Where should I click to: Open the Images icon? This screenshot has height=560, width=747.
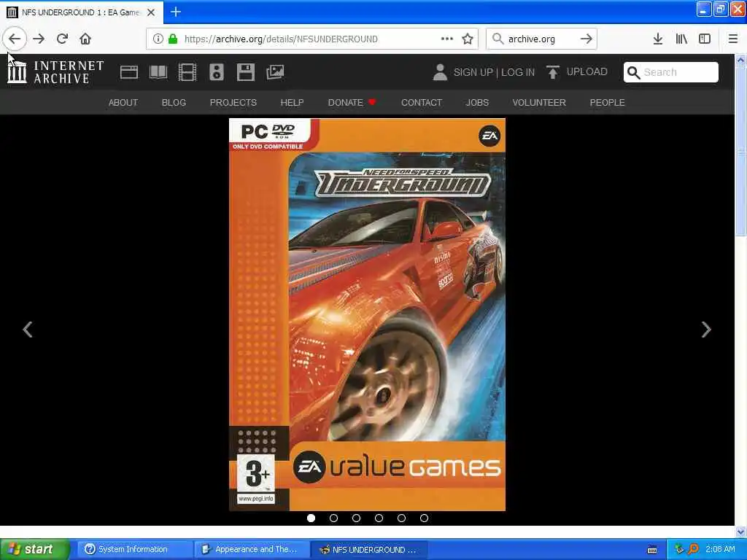275,72
